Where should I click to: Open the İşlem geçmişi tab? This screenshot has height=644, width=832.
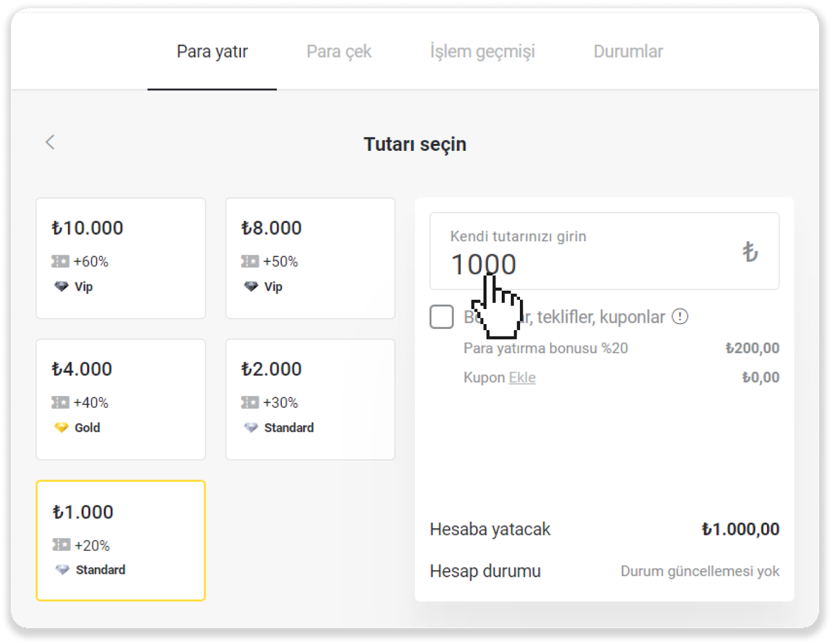[483, 51]
